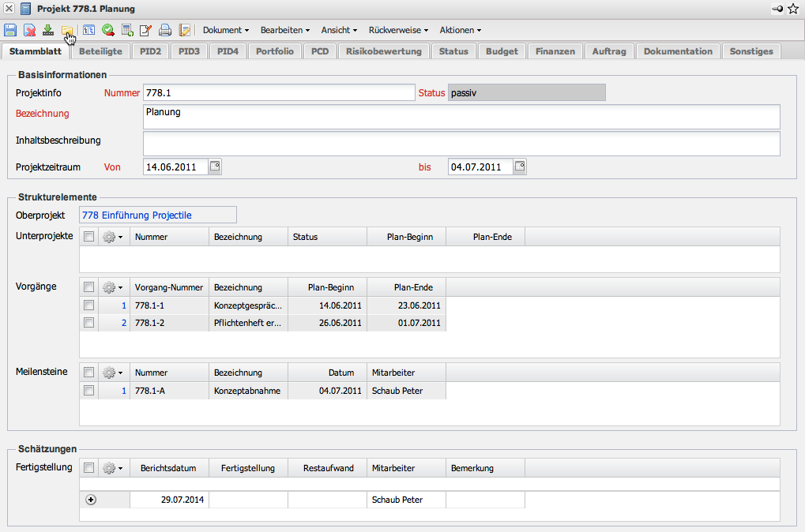Click the printer icon in toolbar
Image resolution: width=805 pixels, height=532 pixels.
tap(165, 31)
